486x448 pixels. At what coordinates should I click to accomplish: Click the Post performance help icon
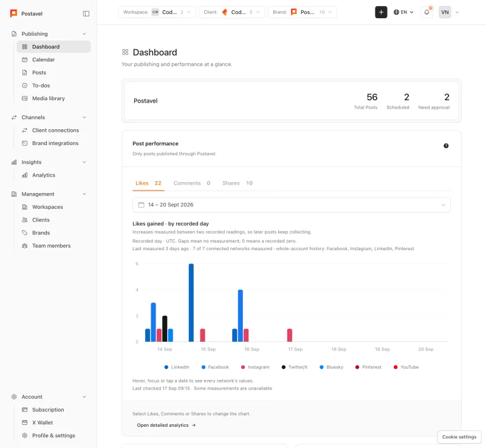(446, 146)
